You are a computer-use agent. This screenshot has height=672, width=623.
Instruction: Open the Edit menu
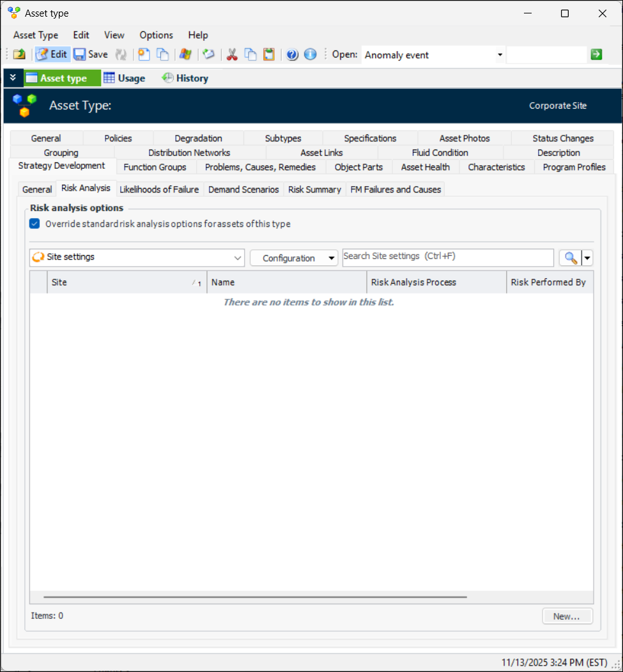click(x=81, y=35)
